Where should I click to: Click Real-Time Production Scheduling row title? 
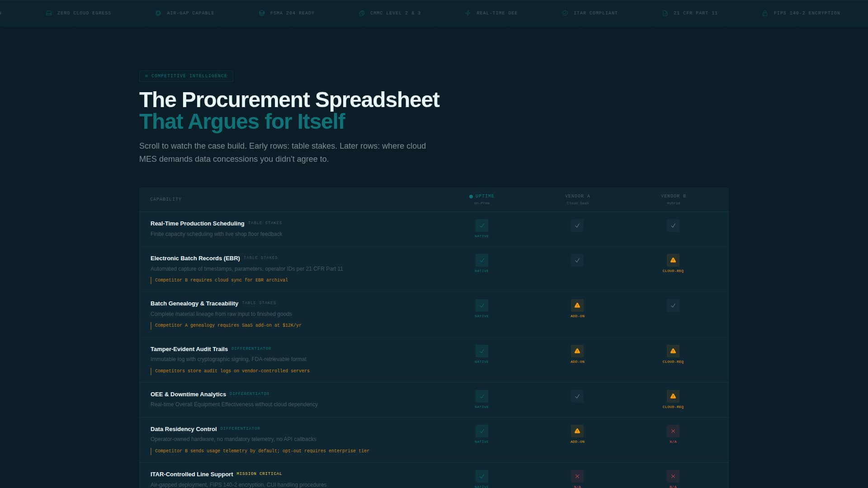(197, 223)
